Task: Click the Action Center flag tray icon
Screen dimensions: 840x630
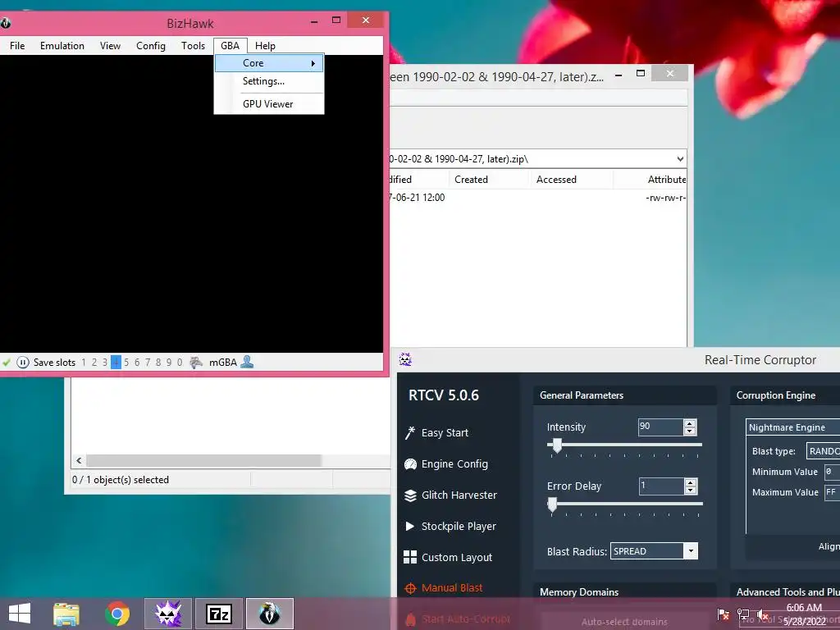Action: (x=724, y=614)
